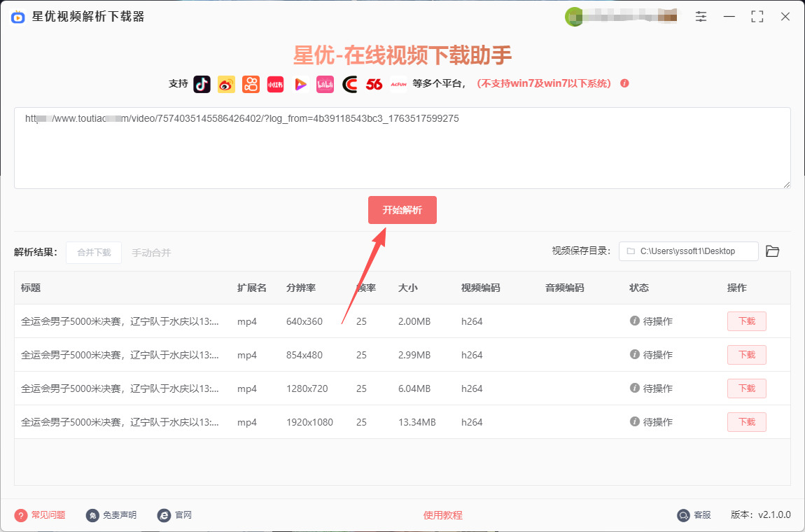Select the title cell of the 640x360 row
This screenshot has width=805, height=532.
coord(120,321)
